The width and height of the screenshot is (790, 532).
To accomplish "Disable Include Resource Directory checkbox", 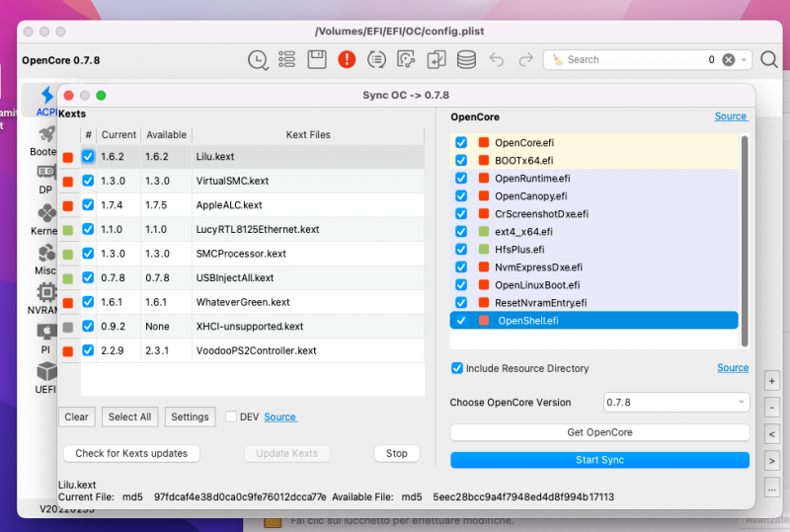I will click(x=456, y=368).
